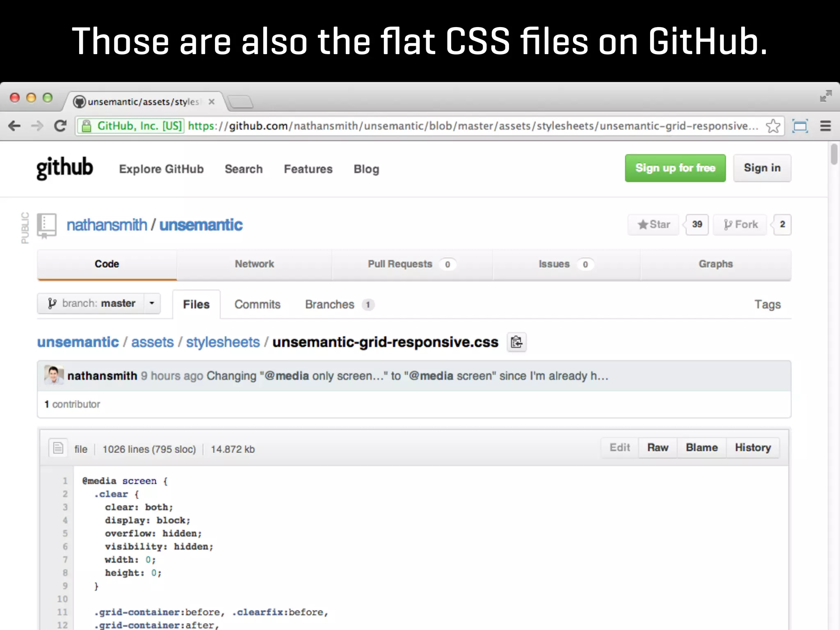The height and width of the screenshot is (630, 840).
Task: Click nathansmith's avatar thumbnail
Action: click(x=54, y=375)
